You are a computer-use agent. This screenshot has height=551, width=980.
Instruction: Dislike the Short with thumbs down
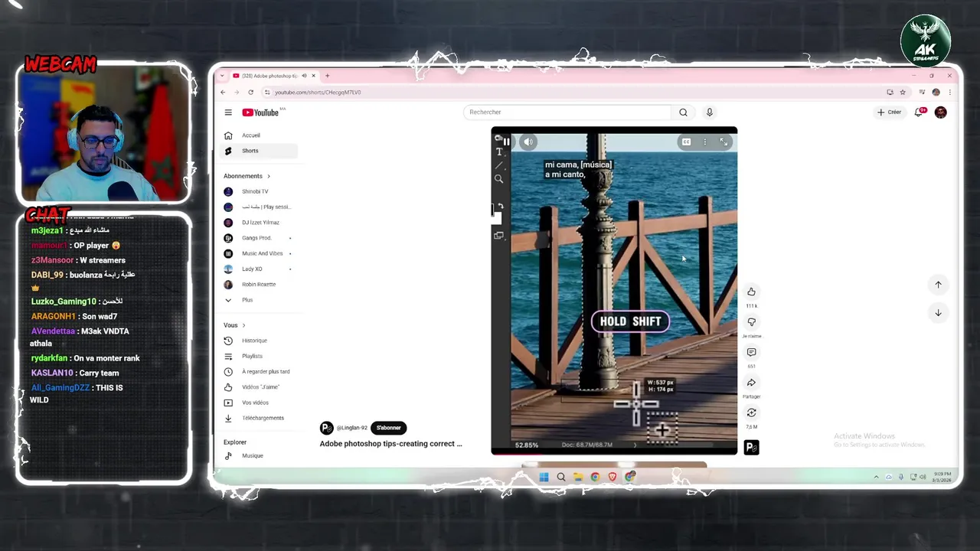point(751,322)
